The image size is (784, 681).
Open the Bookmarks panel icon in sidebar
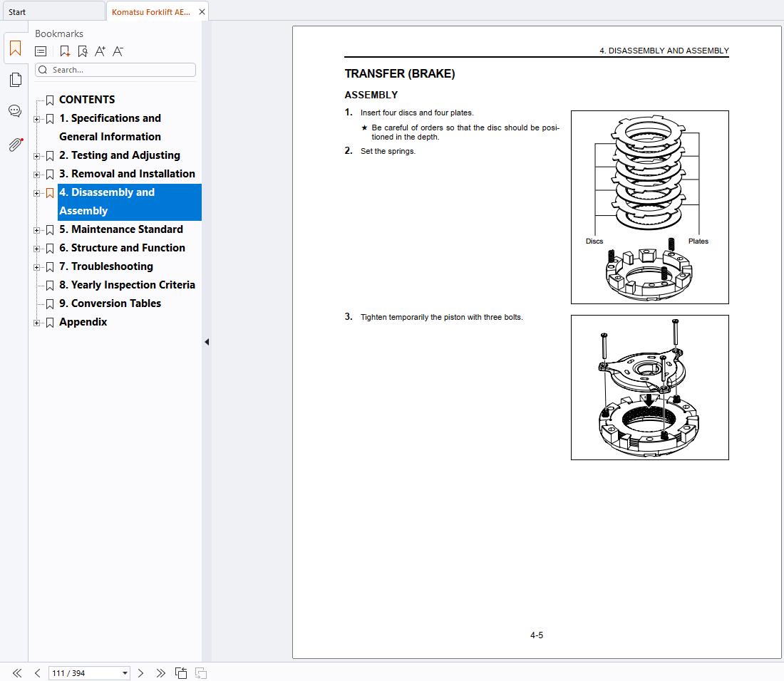(16, 48)
